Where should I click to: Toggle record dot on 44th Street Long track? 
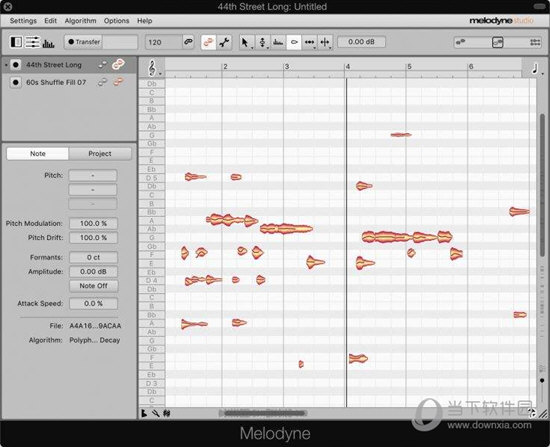(15, 65)
